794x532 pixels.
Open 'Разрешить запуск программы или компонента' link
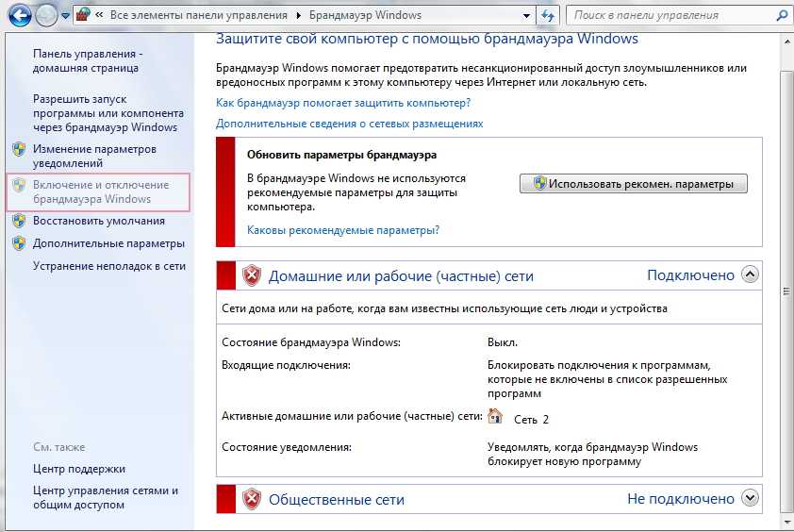coord(108,113)
